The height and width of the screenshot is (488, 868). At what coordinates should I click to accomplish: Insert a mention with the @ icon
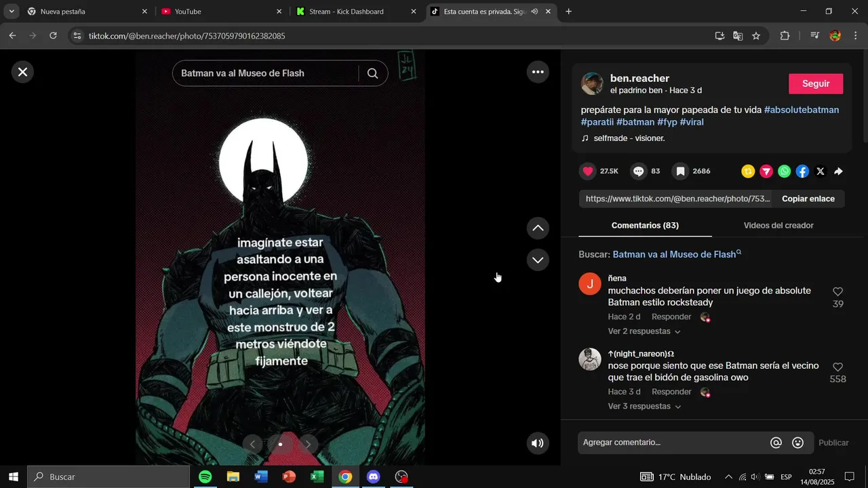776,443
